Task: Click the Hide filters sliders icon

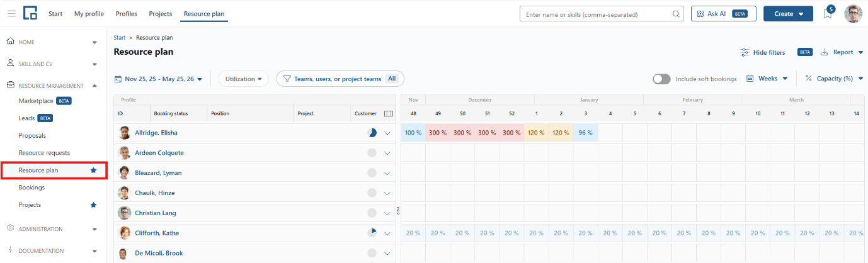Action: 745,52
